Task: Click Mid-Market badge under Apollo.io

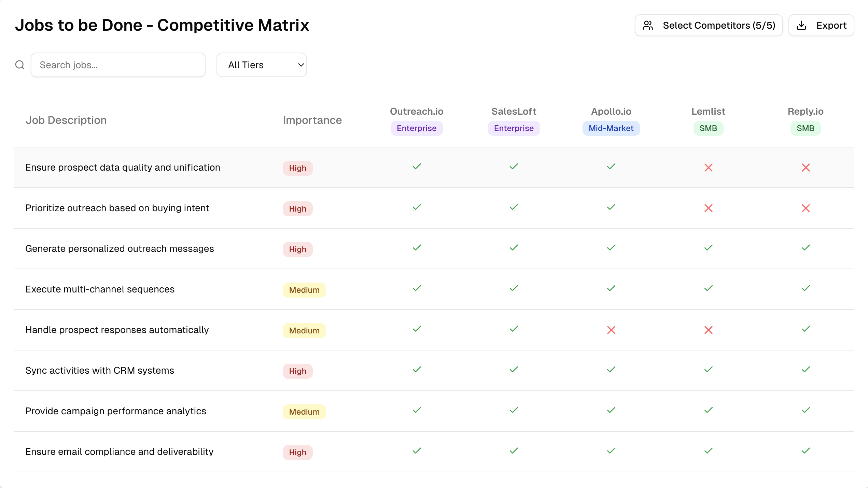Action: pos(611,128)
